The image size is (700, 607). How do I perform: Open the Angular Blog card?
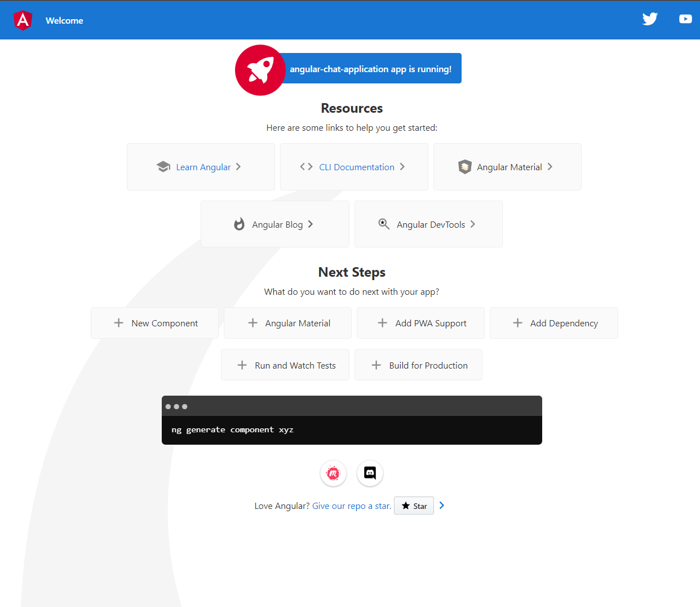click(x=275, y=224)
